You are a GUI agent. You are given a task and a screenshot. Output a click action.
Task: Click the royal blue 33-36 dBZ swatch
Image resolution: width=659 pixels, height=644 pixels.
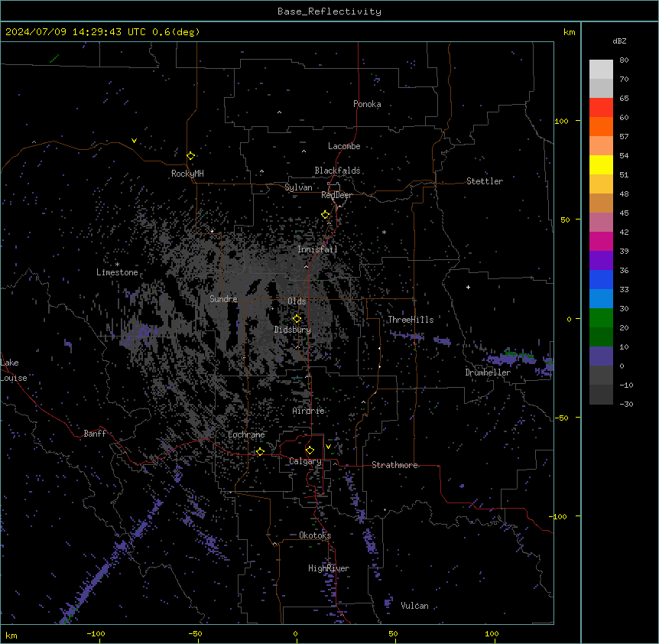coord(601,279)
